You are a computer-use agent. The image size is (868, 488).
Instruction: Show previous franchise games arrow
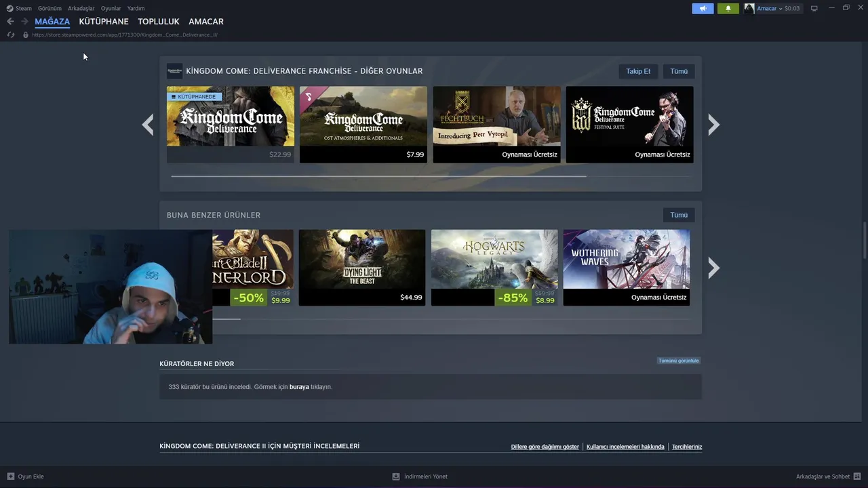[148, 125]
